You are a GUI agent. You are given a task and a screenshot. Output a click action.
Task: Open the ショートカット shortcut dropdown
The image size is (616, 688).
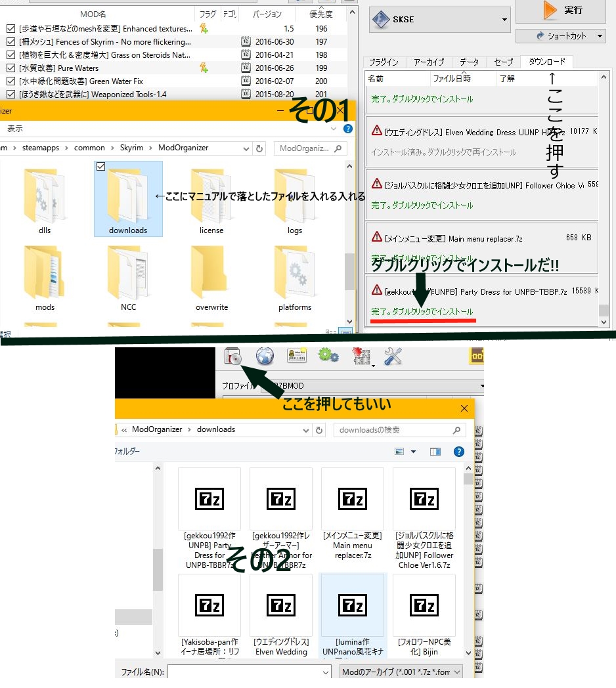(x=561, y=36)
